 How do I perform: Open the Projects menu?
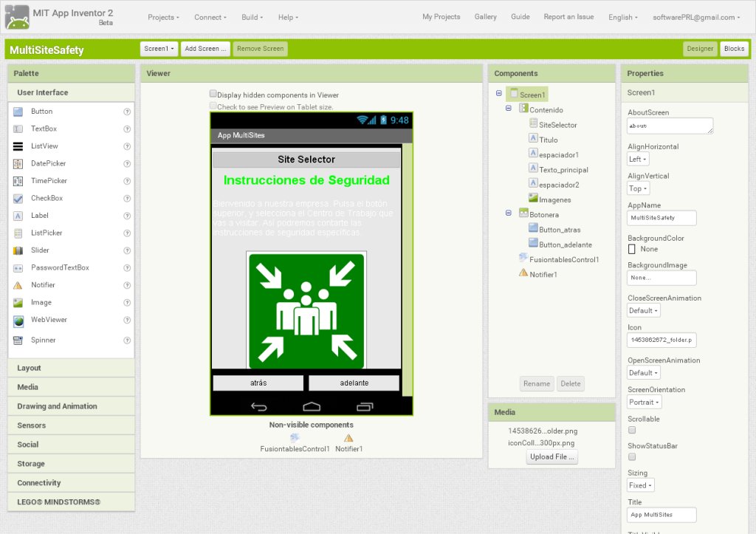[x=163, y=17]
